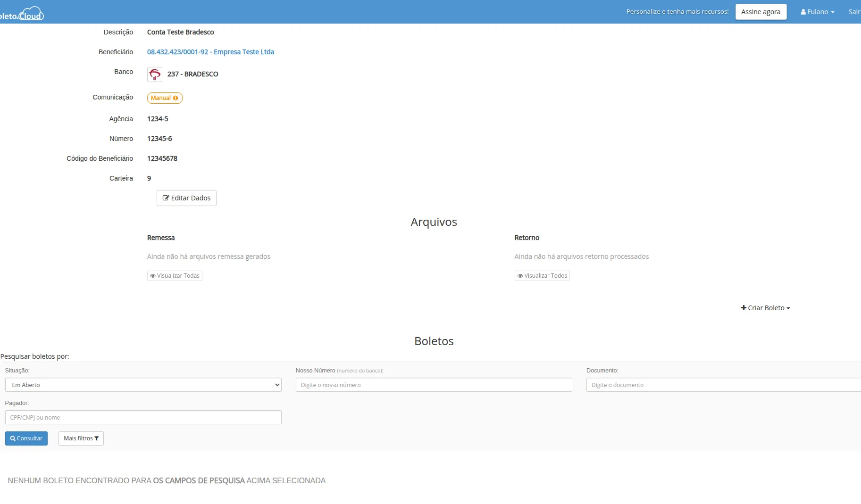Click Sair in the top bar
The height and width of the screenshot is (504, 861).
(x=854, y=12)
